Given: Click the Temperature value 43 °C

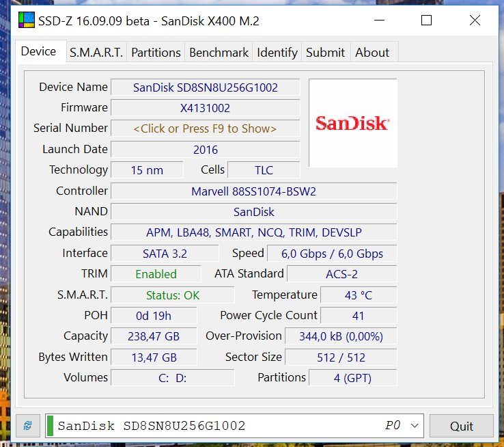Looking at the screenshot, I should tap(359, 295).
